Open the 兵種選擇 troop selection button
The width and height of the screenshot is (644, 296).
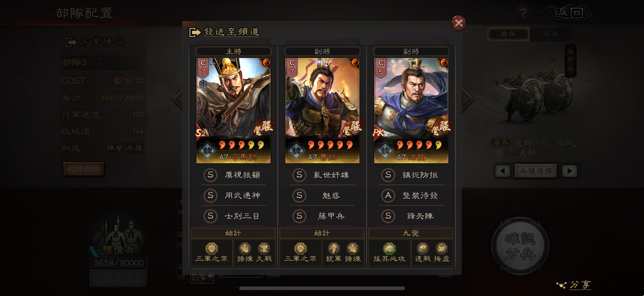535,171
